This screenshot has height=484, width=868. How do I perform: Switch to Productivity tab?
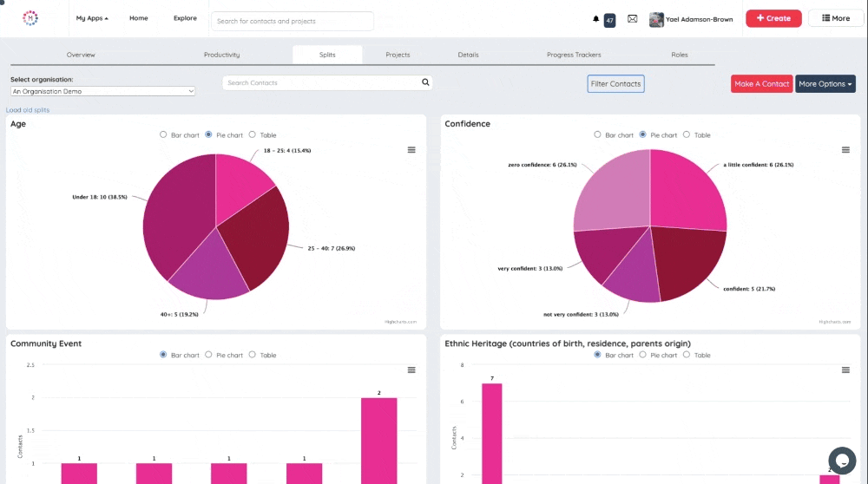[221, 55]
